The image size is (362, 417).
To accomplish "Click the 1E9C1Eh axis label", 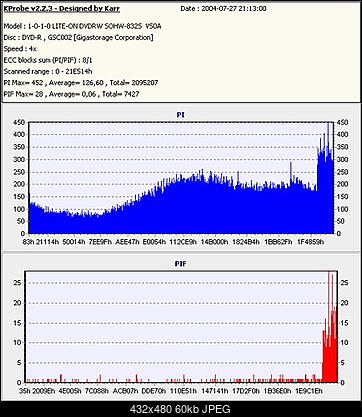I will coord(308,391).
